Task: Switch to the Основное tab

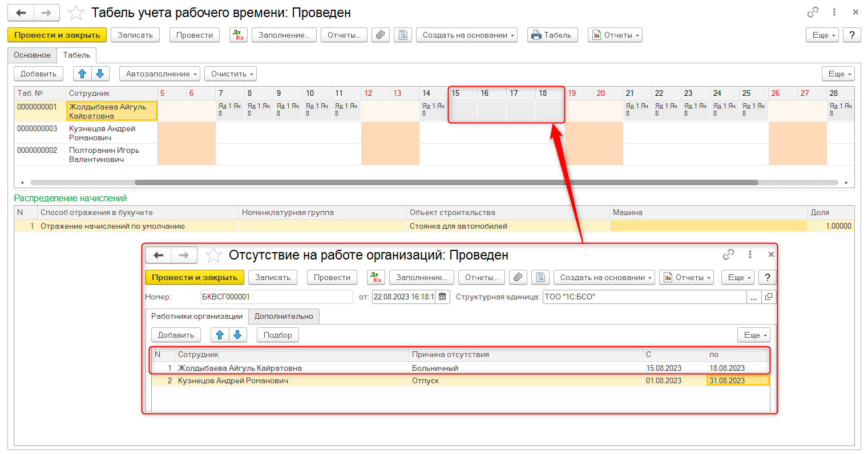Action: [32, 55]
